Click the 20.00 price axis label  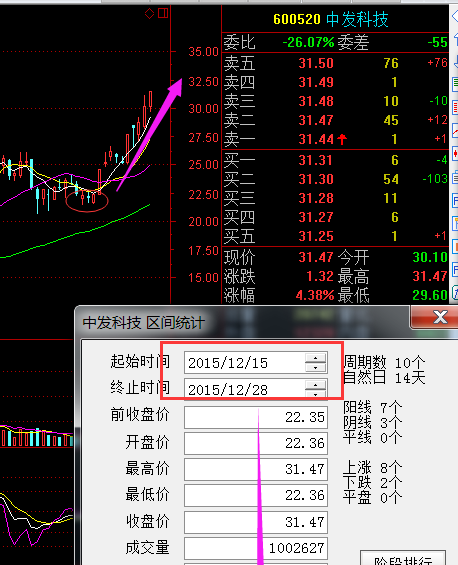tap(204, 222)
